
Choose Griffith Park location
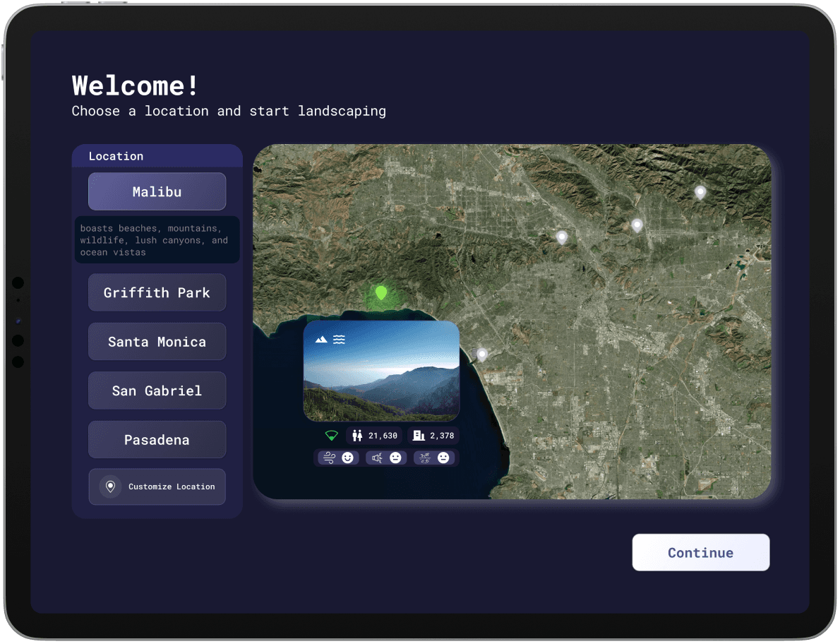[x=157, y=292]
